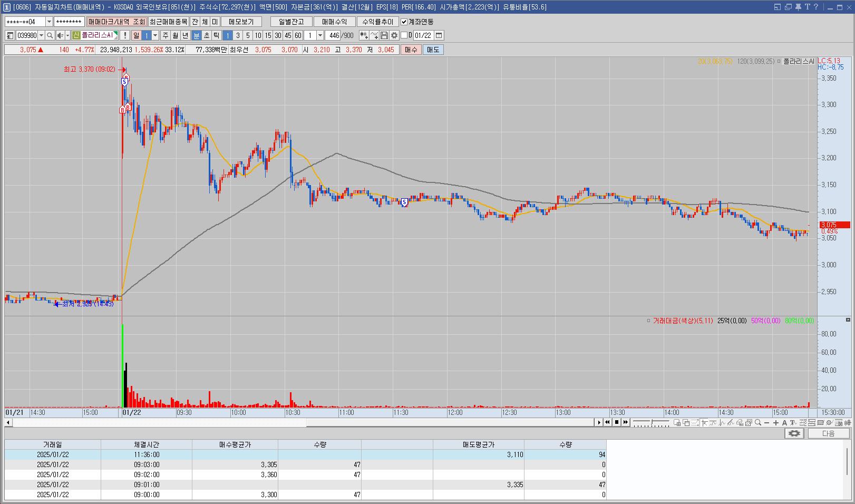Toggle the 계좌연동 checkbox
Image resolution: width=855 pixels, height=504 pixels.
[x=404, y=22]
